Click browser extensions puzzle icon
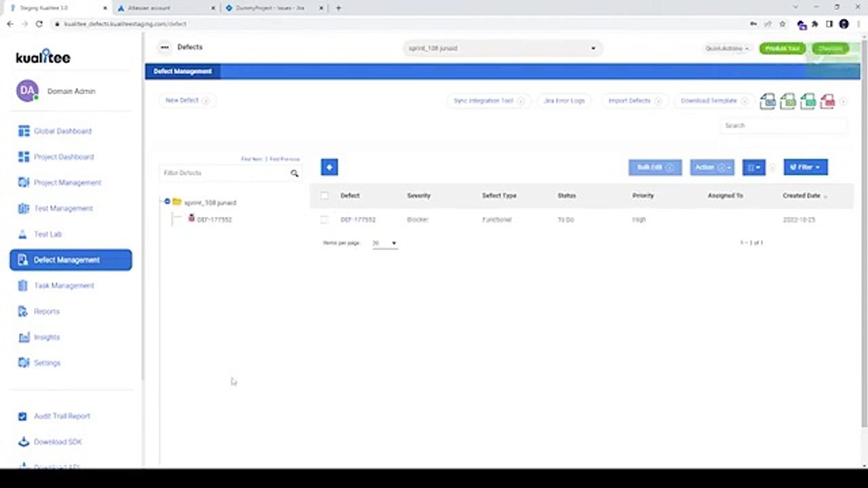The image size is (868, 488). [x=814, y=24]
